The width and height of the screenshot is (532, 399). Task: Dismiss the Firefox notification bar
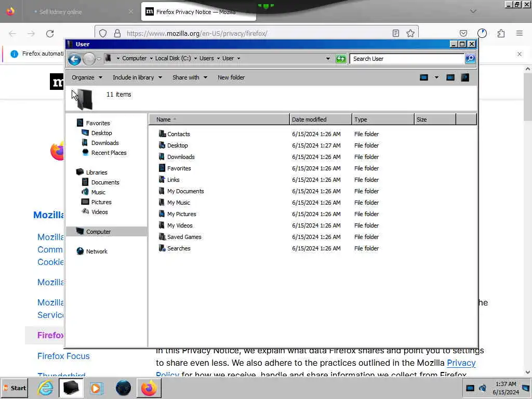[x=519, y=54]
